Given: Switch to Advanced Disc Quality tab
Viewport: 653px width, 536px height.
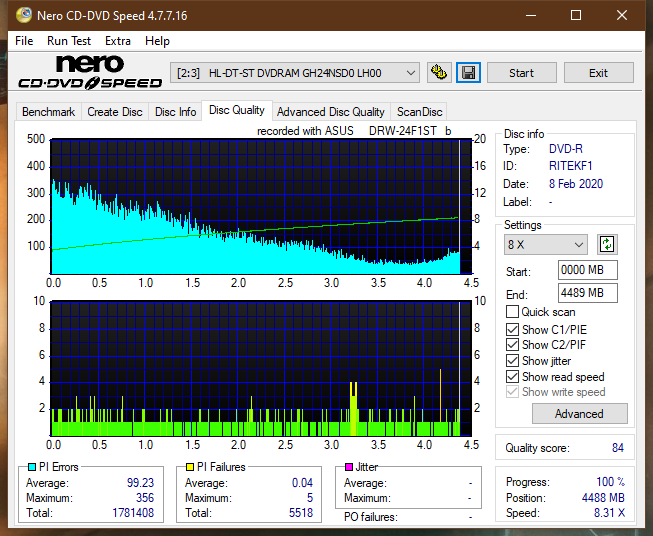Looking at the screenshot, I should pyautogui.click(x=331, y=112).
